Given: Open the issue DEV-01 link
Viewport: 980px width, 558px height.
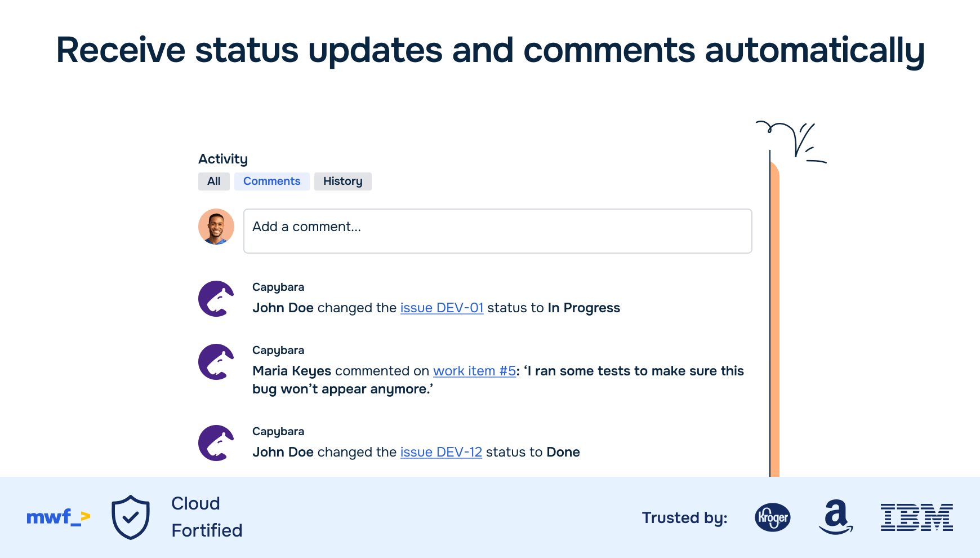Looking at the screenshot, I should point(442,308).
